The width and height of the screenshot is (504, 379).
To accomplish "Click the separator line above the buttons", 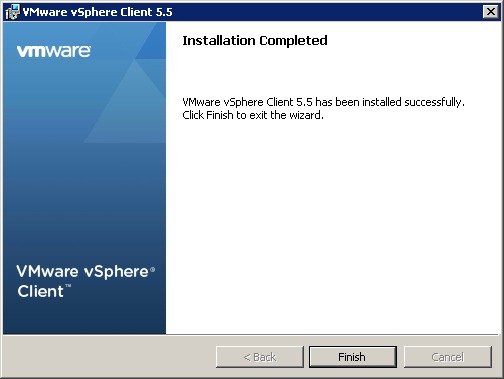I will coord(251,334).
